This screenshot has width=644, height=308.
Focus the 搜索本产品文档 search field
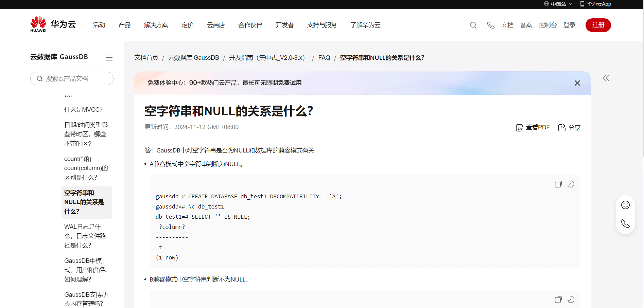[72, 78]
